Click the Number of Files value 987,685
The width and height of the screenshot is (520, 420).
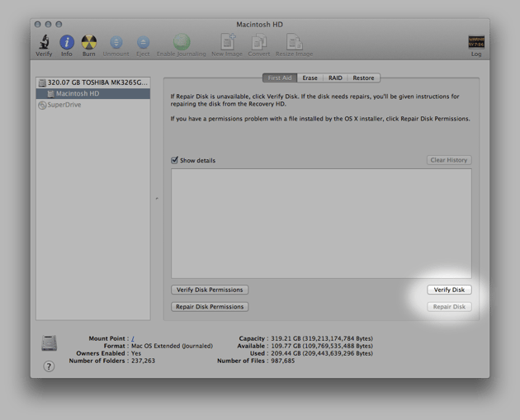tap(282, 361)
